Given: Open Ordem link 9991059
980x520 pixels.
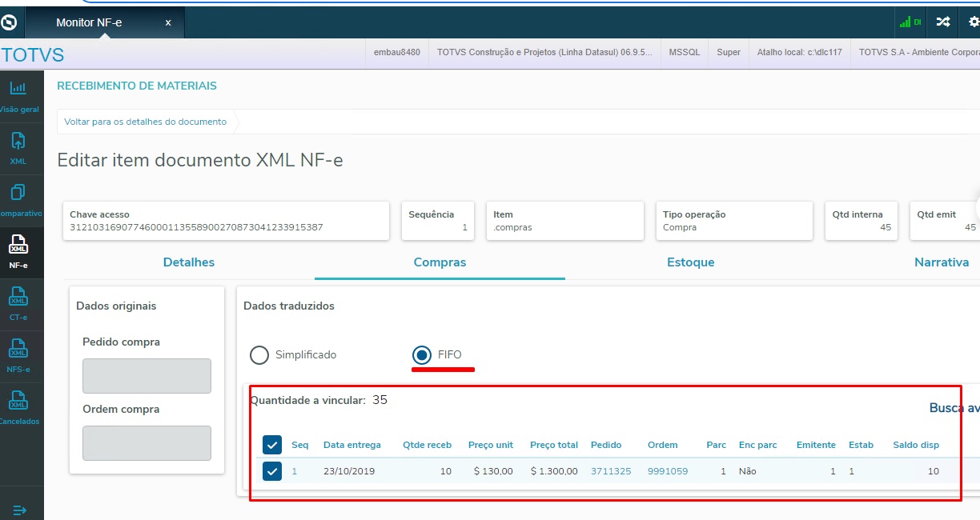Looking at the screenshot, I should tap(668, 471).
